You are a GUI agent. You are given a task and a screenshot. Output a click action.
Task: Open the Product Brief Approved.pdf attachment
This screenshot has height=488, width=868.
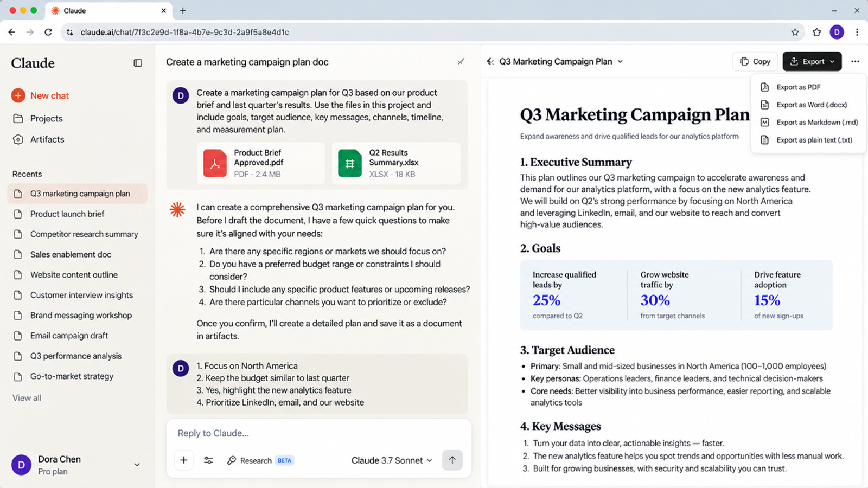(x=260, y=163)
